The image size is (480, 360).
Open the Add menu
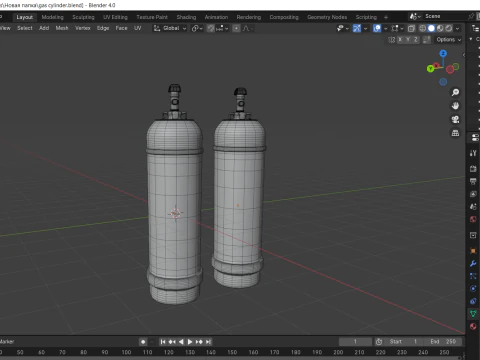coord(44,28)
